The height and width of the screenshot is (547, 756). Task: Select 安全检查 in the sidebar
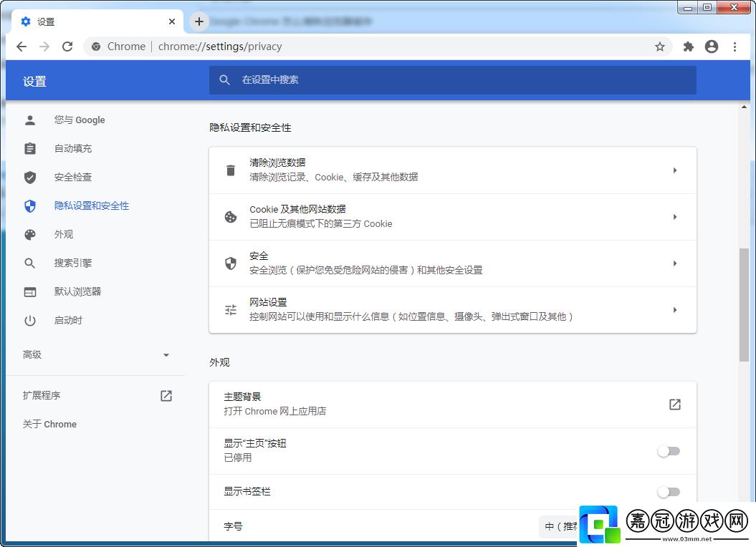73,177
